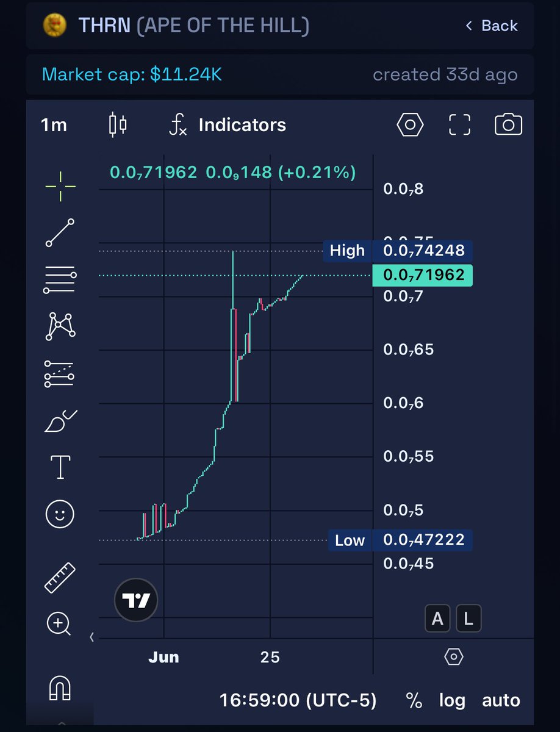Click the 0.0₇6 price axis label

[x=403, y=403]
